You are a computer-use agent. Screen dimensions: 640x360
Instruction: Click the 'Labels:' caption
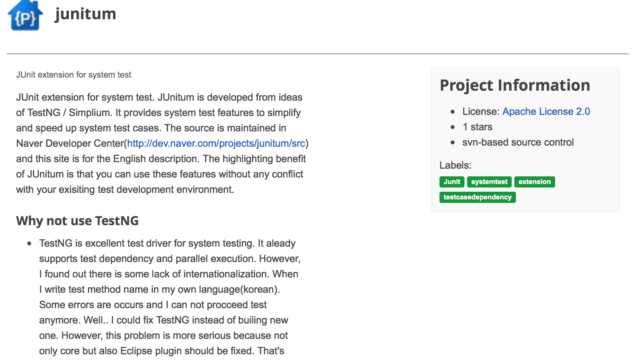pyautogui.click(x=455, y=165)
